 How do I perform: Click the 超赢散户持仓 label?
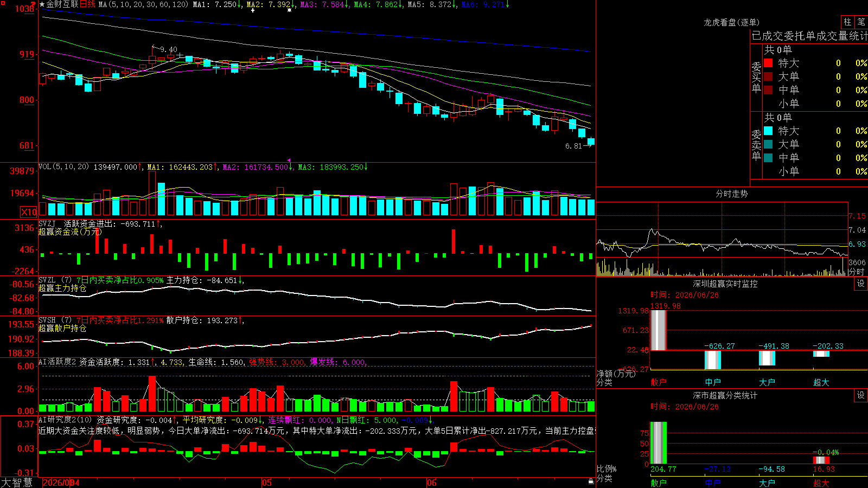(x=62, y=328)
